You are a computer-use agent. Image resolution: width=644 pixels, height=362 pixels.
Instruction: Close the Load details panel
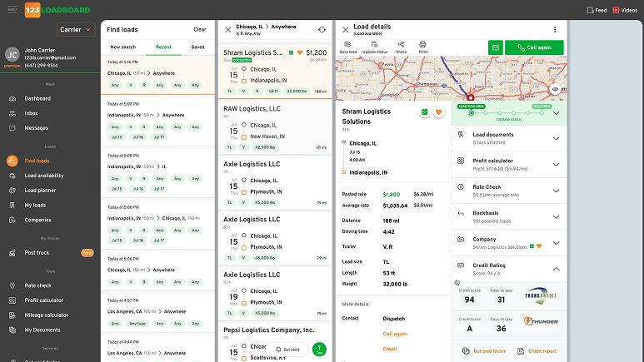346,30
